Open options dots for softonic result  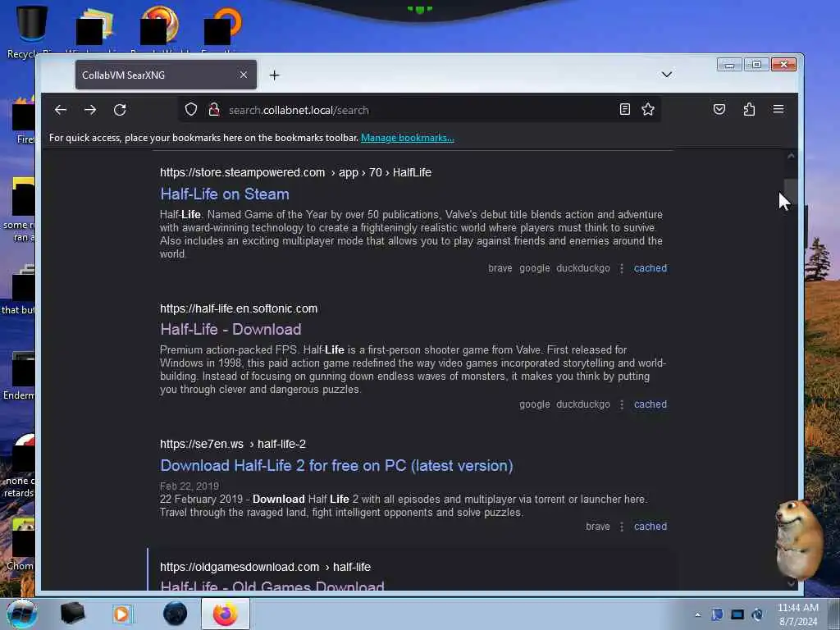pyautogui.click(x=622, y=404)
